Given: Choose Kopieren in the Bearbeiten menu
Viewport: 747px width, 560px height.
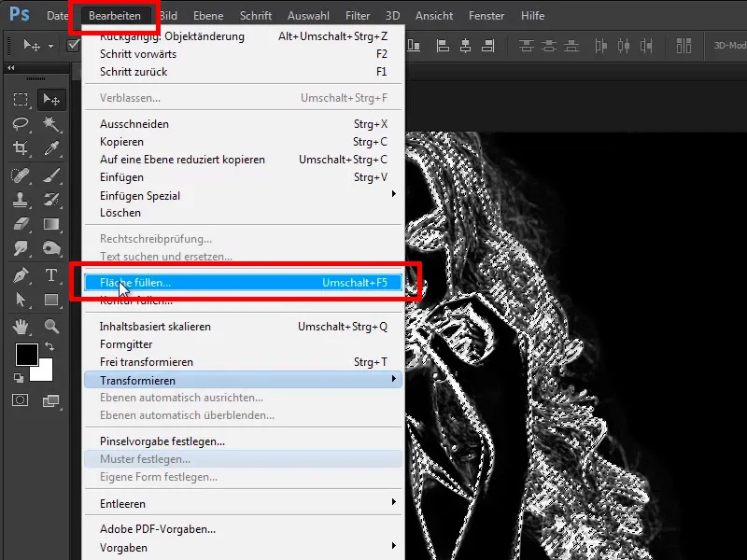Looking at the screenshot, I should pos(243,142).
